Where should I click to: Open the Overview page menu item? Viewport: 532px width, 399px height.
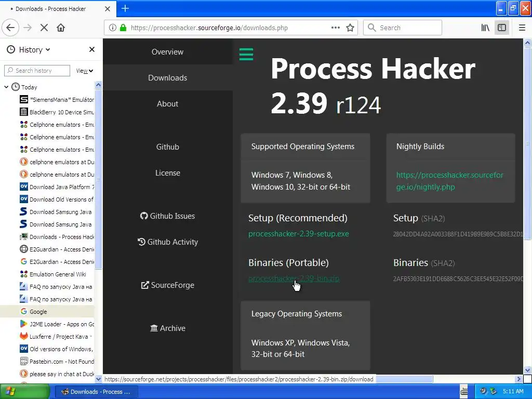point(168,52)
